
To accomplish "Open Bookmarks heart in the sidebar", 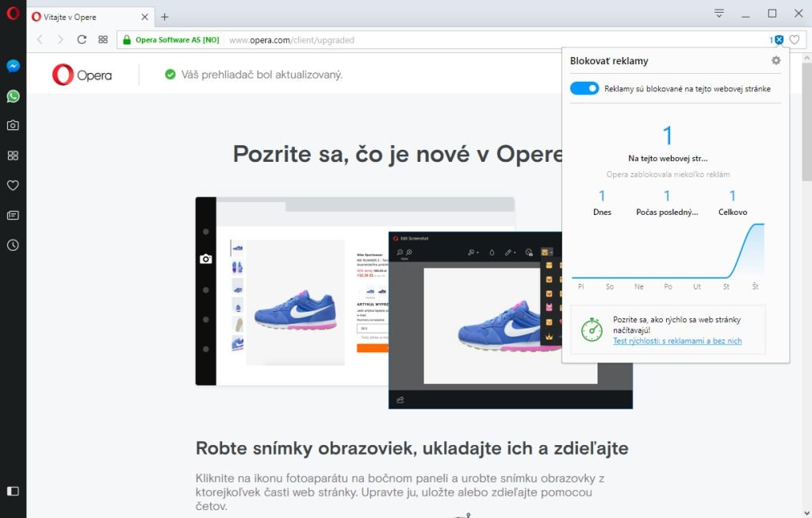I will click(13, 186).
